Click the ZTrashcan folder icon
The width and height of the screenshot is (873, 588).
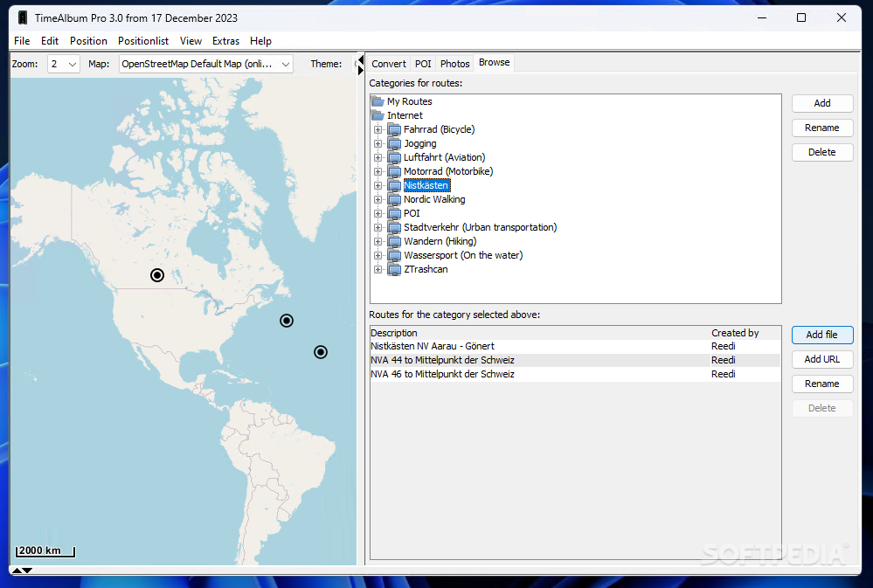point(395,269)
